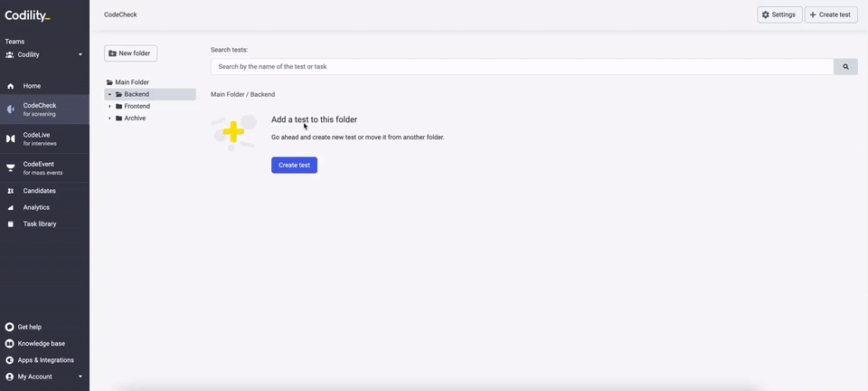
Task: Click the search magnifier button
Action: [x=846, y=66]
